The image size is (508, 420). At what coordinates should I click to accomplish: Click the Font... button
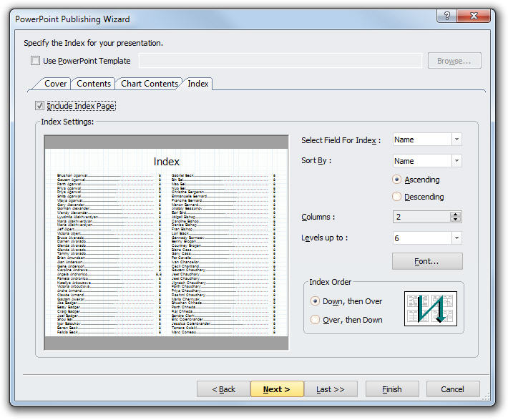coord(427,261)
